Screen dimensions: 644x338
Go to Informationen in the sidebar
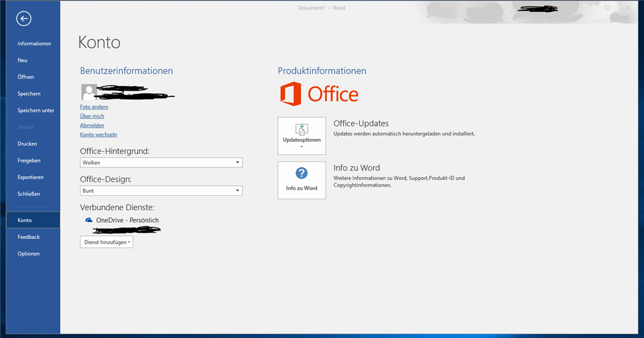(x=33, y=43)
